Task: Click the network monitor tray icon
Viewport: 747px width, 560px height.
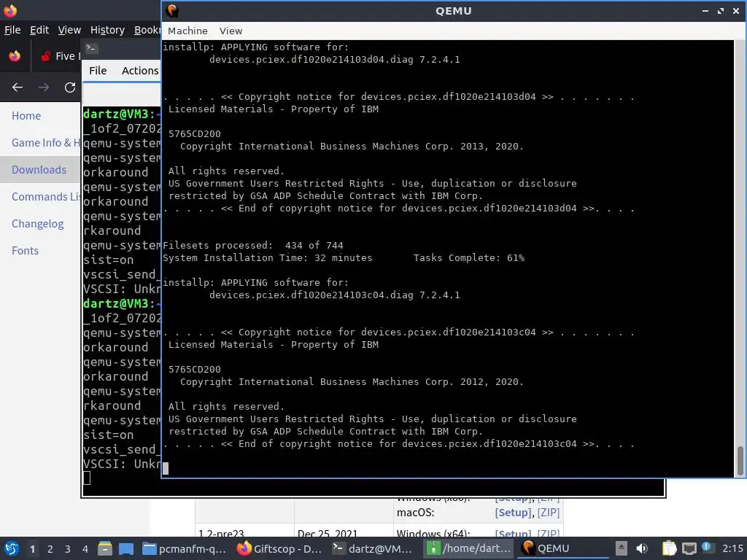Action: [x=689, y=548]
